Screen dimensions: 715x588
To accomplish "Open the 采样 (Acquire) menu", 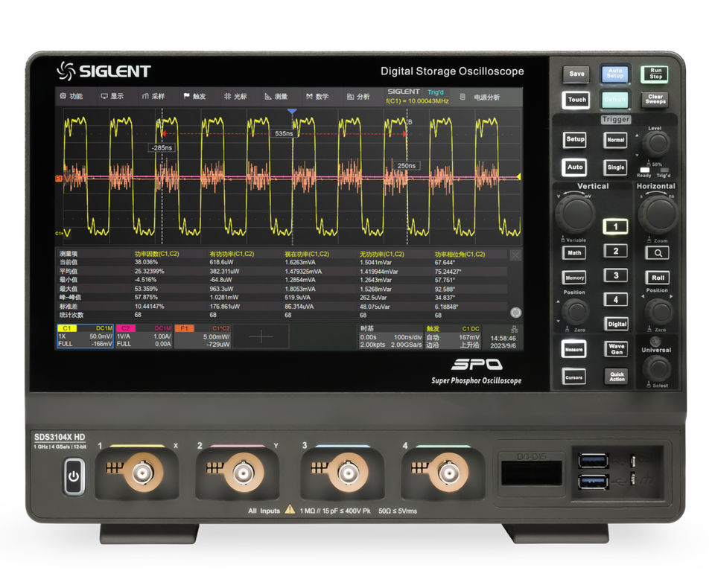I will coord(153,96).
